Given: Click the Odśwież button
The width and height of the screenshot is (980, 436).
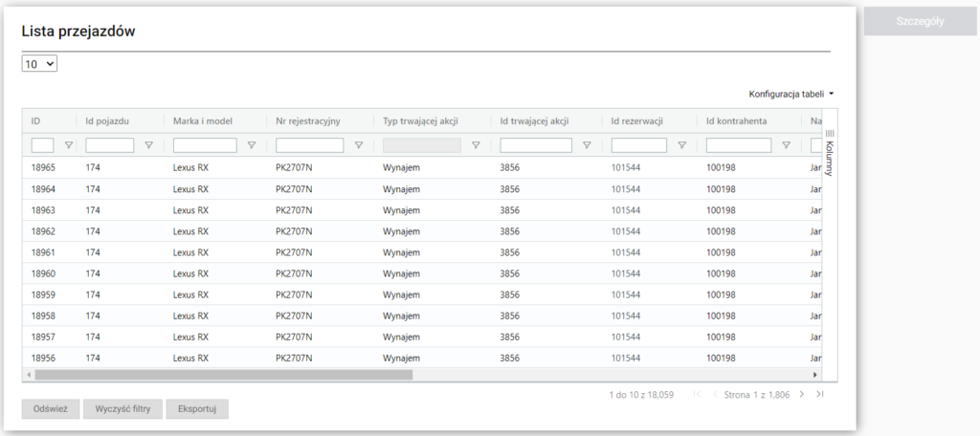Looking at the screenshot, I should click(51, 409).
